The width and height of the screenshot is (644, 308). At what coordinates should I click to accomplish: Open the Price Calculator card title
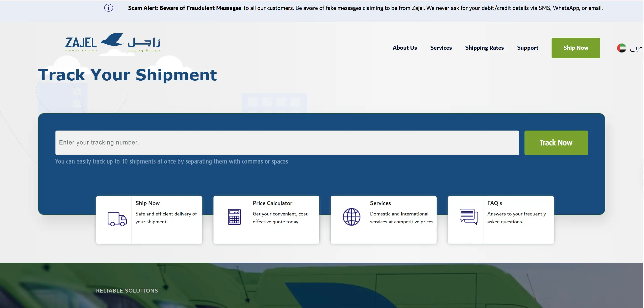pos(272,203)
